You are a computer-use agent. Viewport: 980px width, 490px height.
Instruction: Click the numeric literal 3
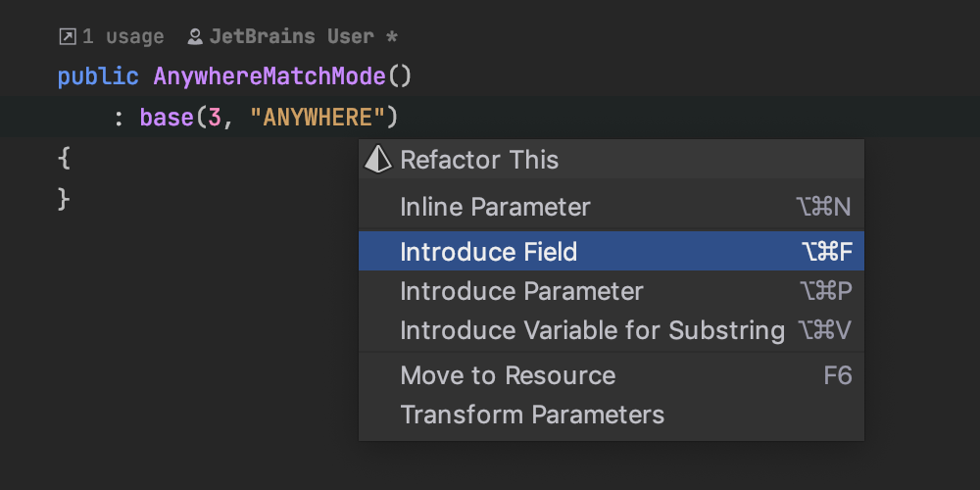[x=215, y=118]
